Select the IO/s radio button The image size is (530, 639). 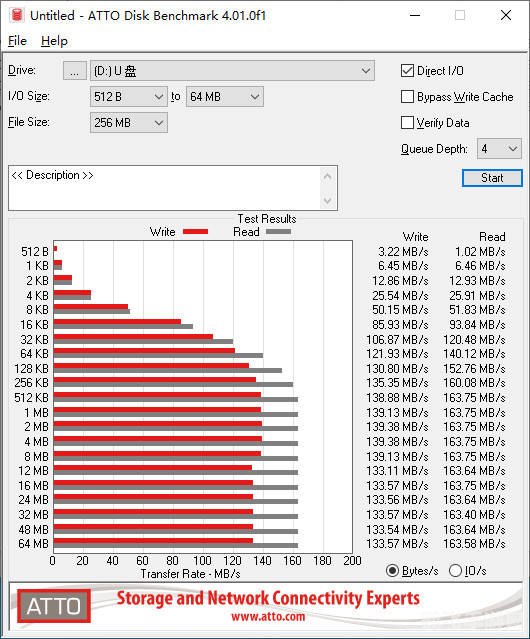[x=455, y=571]
